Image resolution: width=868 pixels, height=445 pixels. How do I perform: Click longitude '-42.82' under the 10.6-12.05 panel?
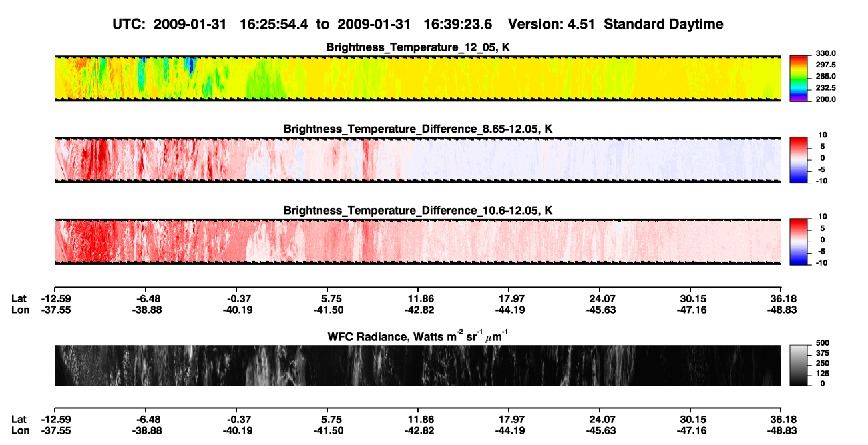tap(417, 310)
